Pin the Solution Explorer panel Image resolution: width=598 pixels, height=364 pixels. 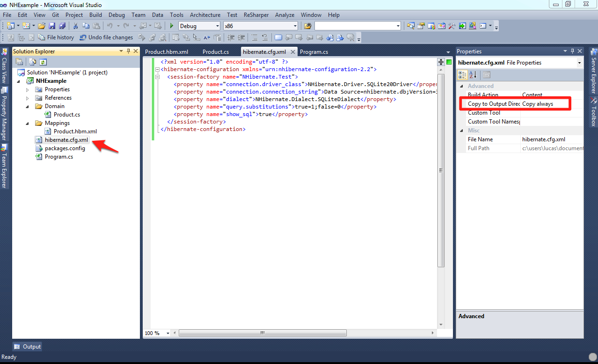coord(128,51)
